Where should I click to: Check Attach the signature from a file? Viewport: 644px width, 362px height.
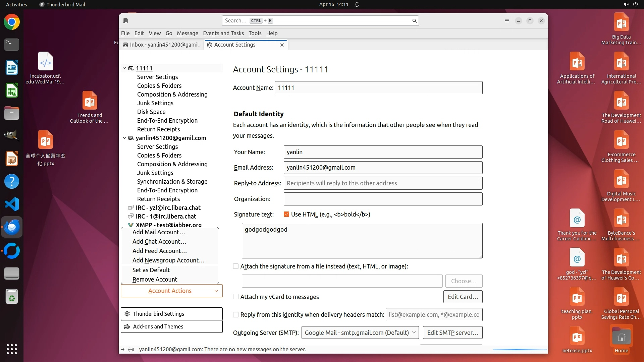tap(236, 266)
